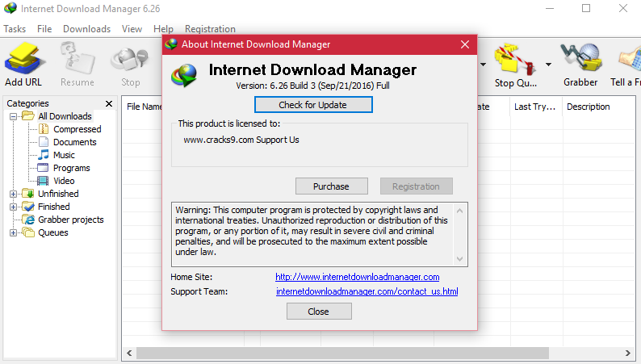Click the IDM icon in main title bar

click(10, 8)
